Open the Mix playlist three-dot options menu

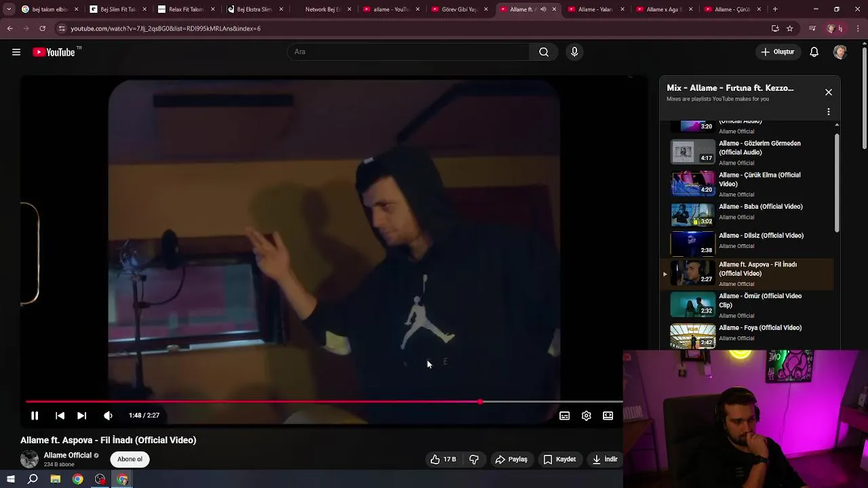click(829, 112)
